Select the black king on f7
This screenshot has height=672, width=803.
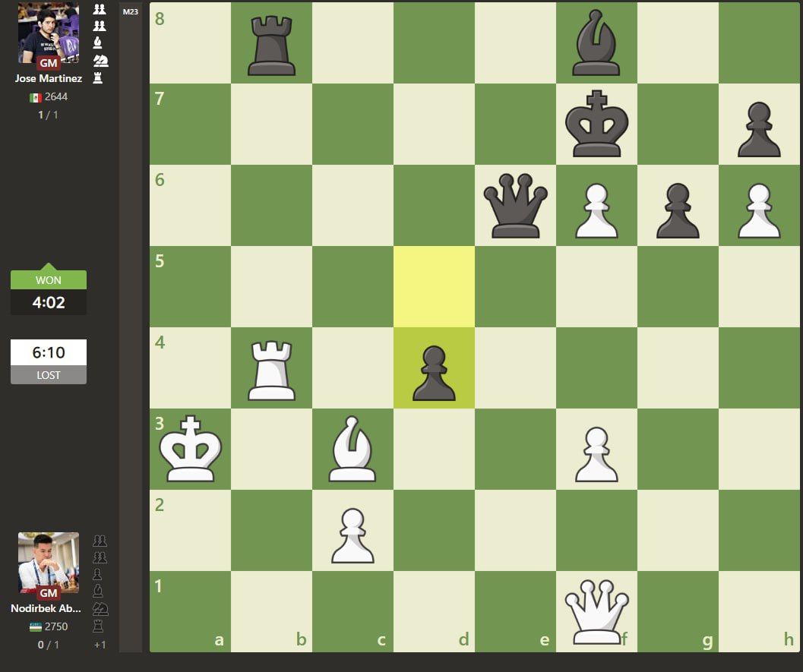coord(596,124)
